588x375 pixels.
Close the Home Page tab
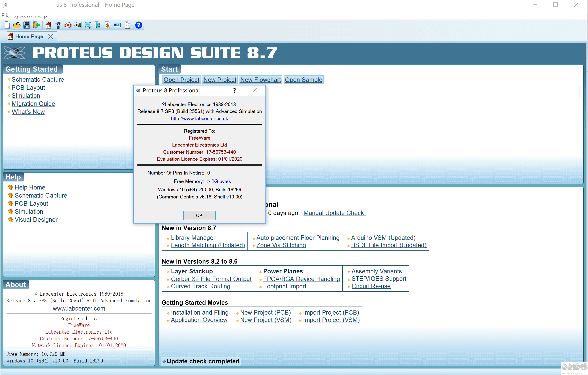51,36
